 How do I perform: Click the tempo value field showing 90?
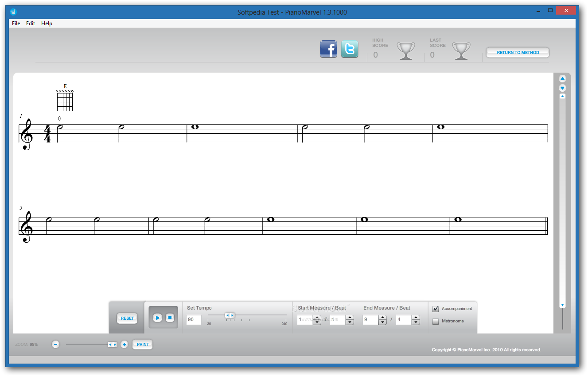coord(194,320)
